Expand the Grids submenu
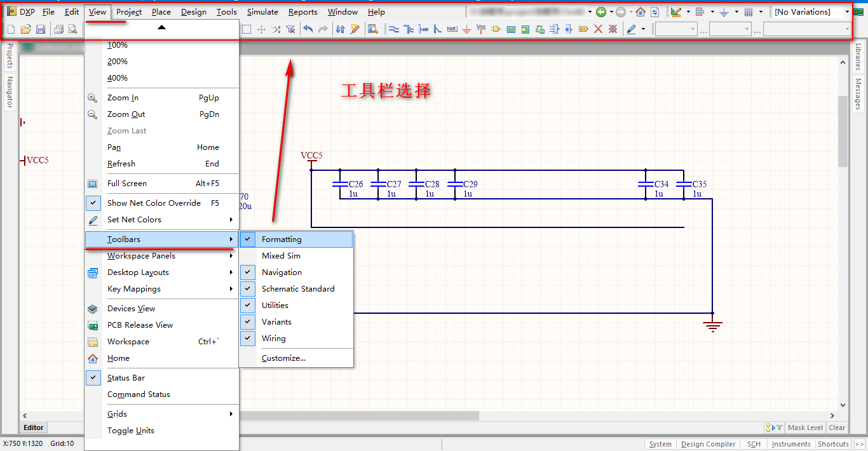 [x=117, y=414]
